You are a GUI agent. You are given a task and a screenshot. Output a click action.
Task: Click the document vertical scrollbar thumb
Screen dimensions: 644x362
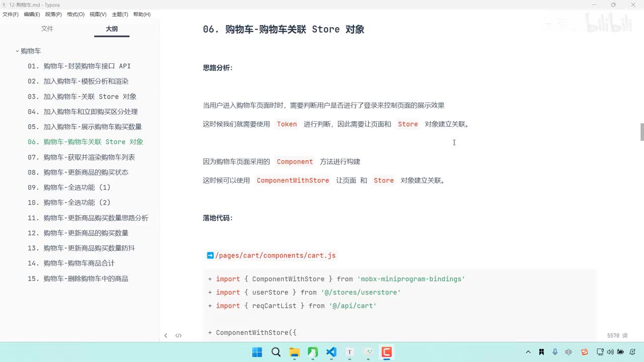tap(642, 132)
